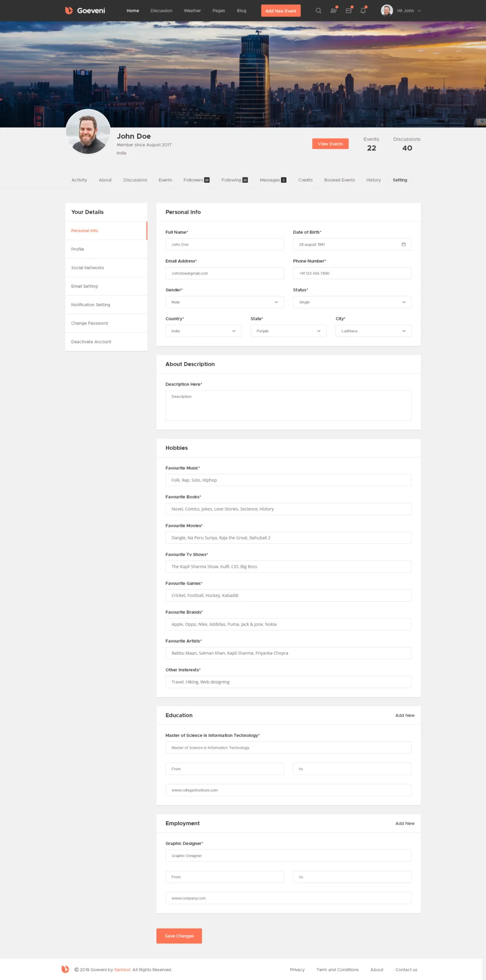The image size is (486, 980).
Task: Click the Goeveni logo in header
Action: click(85, 11)
